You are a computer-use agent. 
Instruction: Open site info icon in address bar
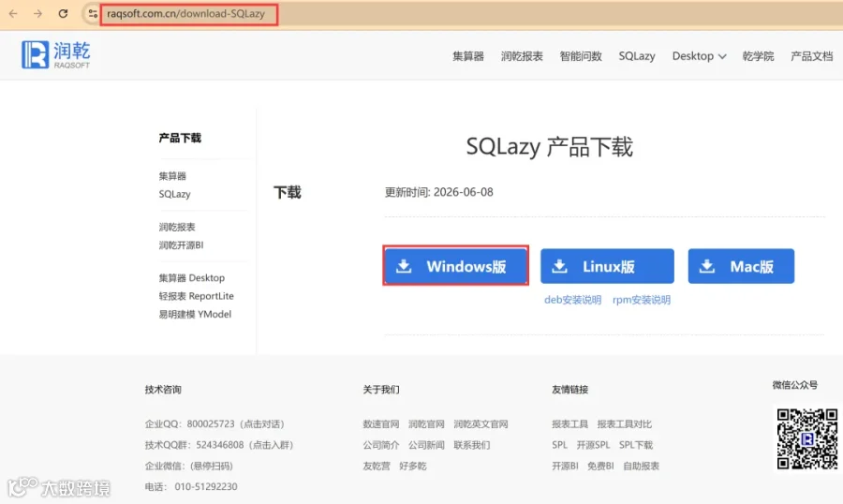pos(93,13)
